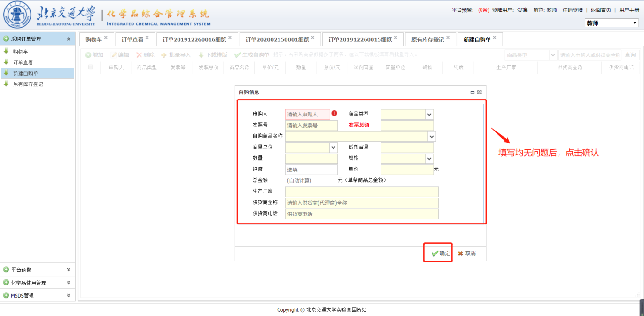This screenshot has width=644, height=316.
Task: Open the 教师 role selector dropdown
Action: [611, 23]
